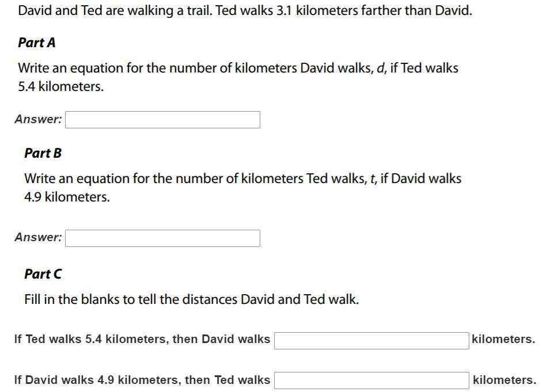Click 'kilometers.' after the David walks blank

coord(503,339)
